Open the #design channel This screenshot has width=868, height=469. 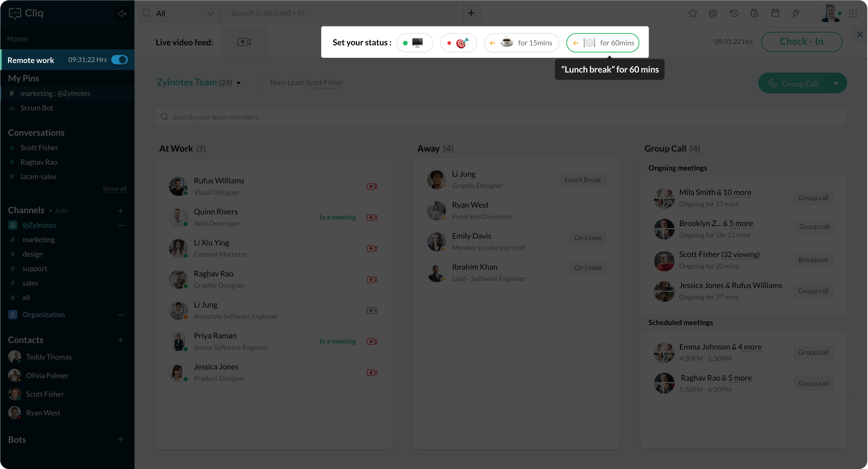coord(33,254)
